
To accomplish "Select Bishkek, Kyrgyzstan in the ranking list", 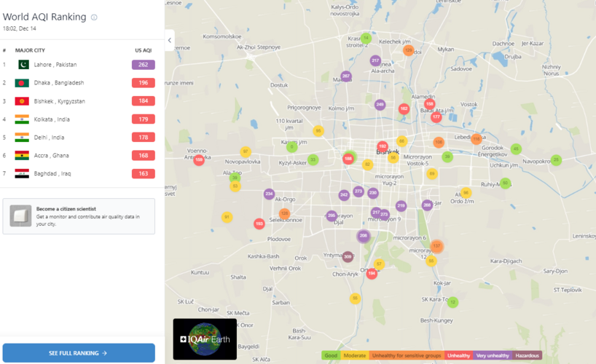I will tap(59, 101).
